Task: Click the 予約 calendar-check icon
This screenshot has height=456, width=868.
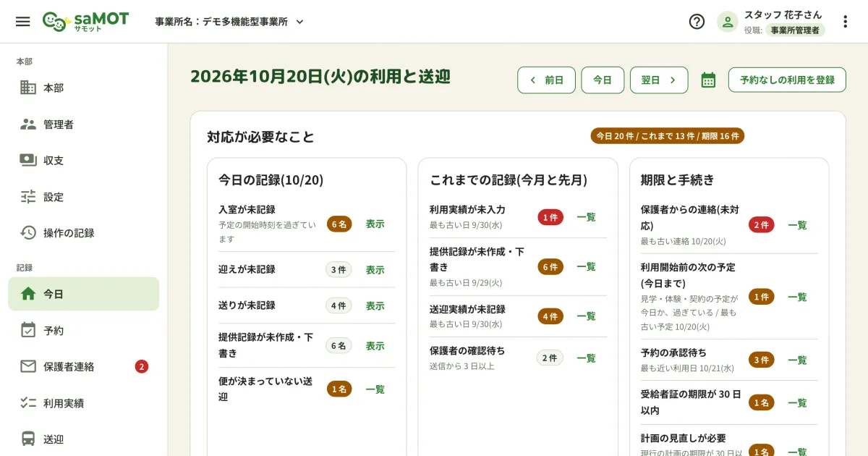Action: pyautogui.click(x=28, y=330)
